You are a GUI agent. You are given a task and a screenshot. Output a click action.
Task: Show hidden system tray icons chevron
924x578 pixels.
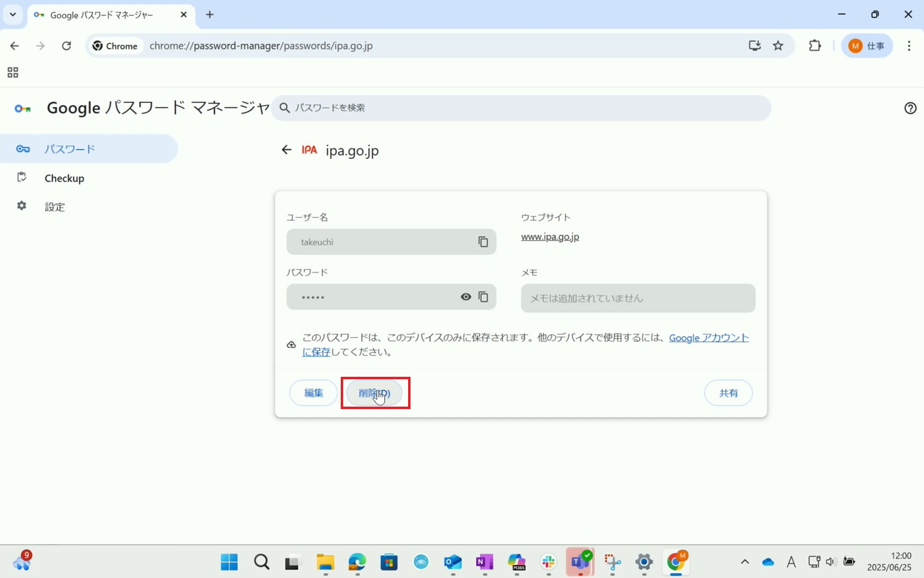tap(744, 562)
